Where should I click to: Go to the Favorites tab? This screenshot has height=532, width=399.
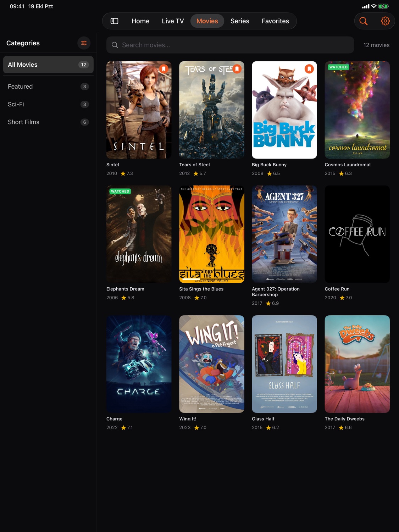pyautogui.click(x=275, y=21)
